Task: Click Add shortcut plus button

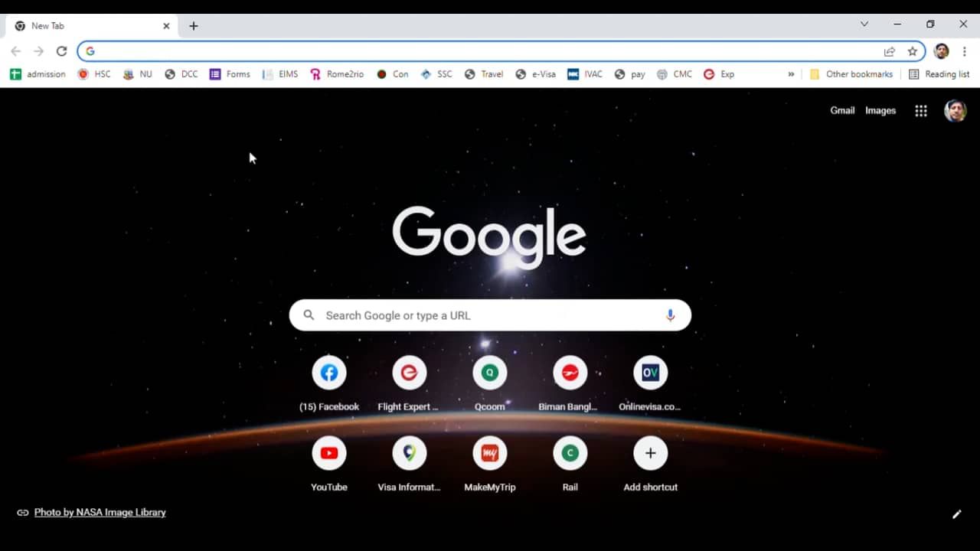Action: (651, 453)
